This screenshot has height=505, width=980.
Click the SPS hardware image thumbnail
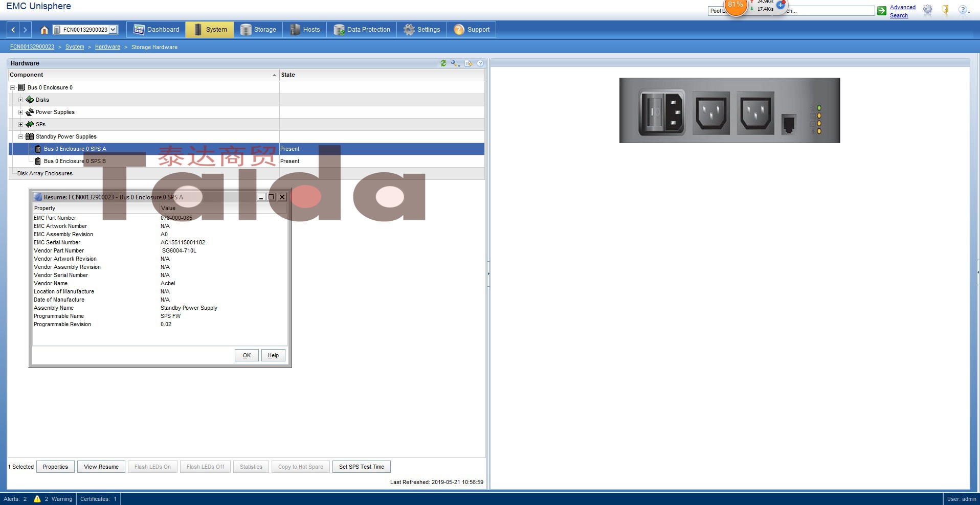729,110
